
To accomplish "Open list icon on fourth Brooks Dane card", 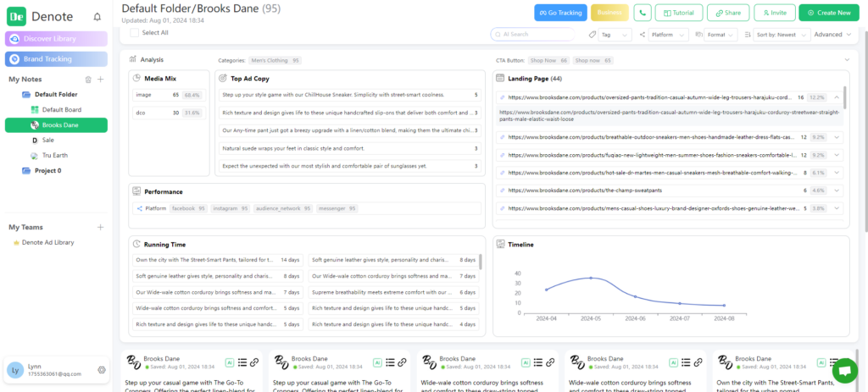I will (687, 362).
